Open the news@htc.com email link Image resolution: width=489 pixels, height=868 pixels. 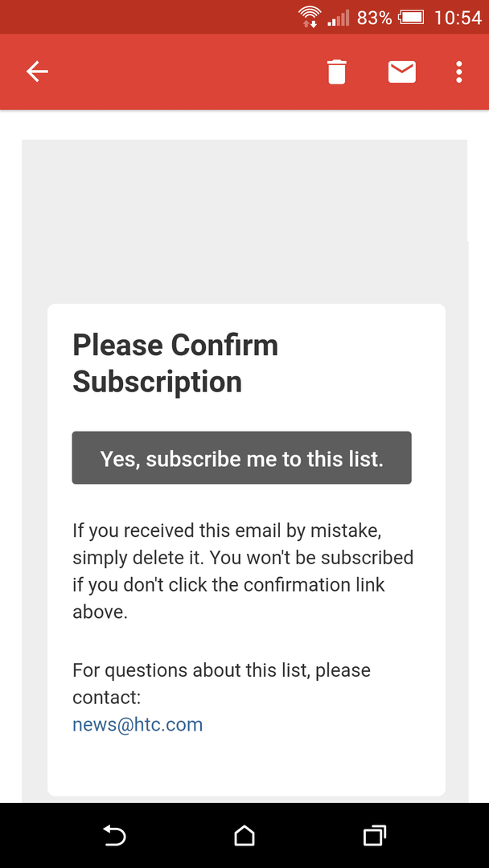[x=138, y=724]
